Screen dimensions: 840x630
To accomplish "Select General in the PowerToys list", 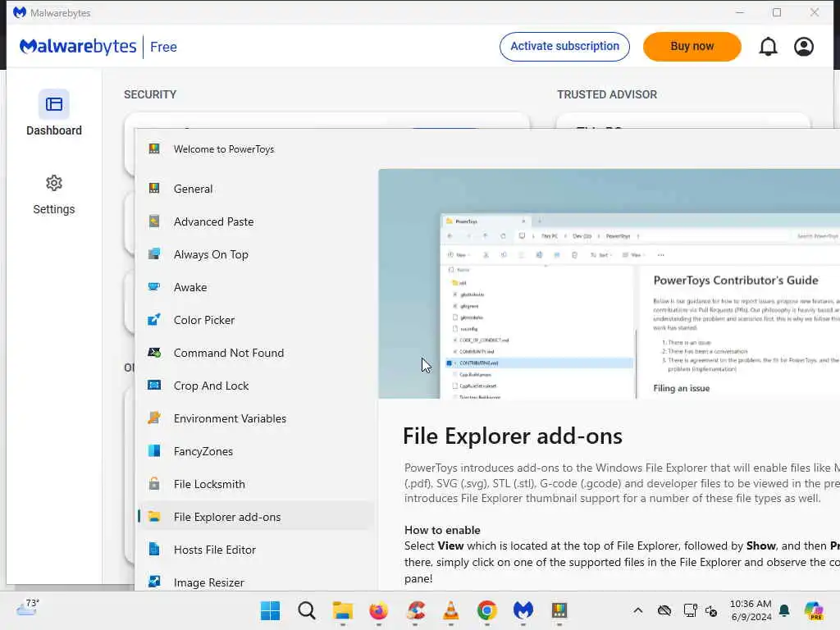I will tap(193, 189).
